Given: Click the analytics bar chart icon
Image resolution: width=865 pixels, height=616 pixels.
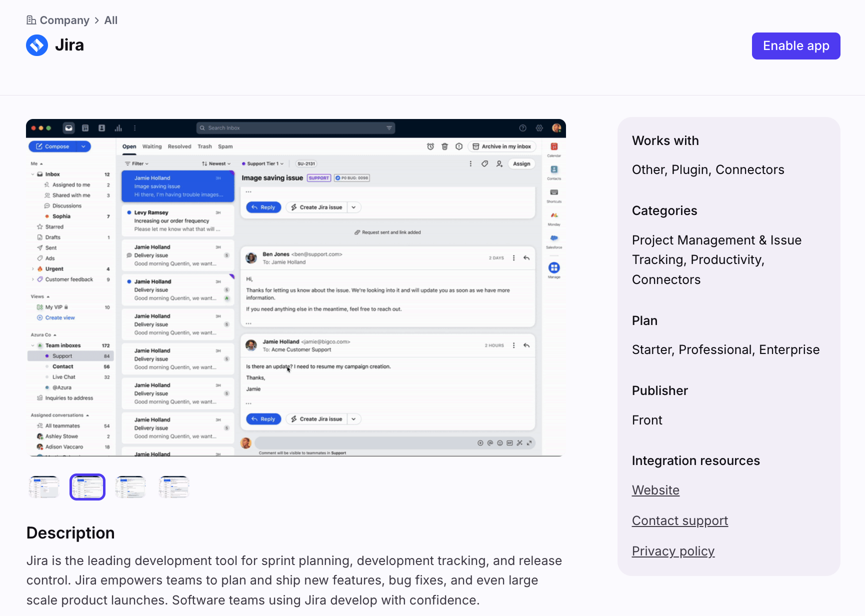Looking at the screenshot, I should tap(118, 128).
